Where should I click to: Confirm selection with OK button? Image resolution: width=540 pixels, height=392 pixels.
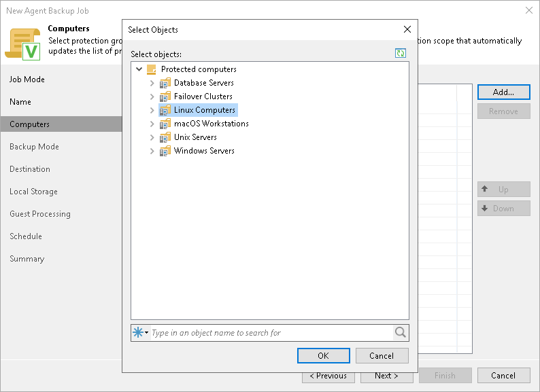[323, 355]
